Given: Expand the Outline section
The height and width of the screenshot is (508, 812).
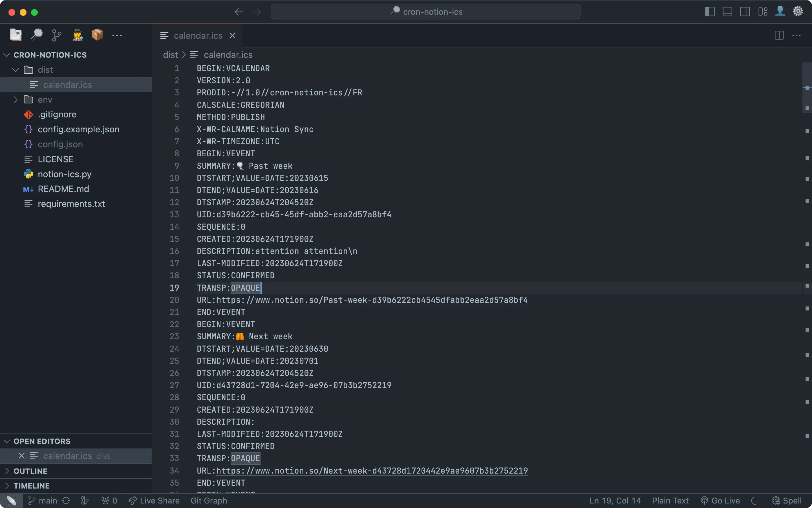Looking at the screenshot, I should (76, 471).
